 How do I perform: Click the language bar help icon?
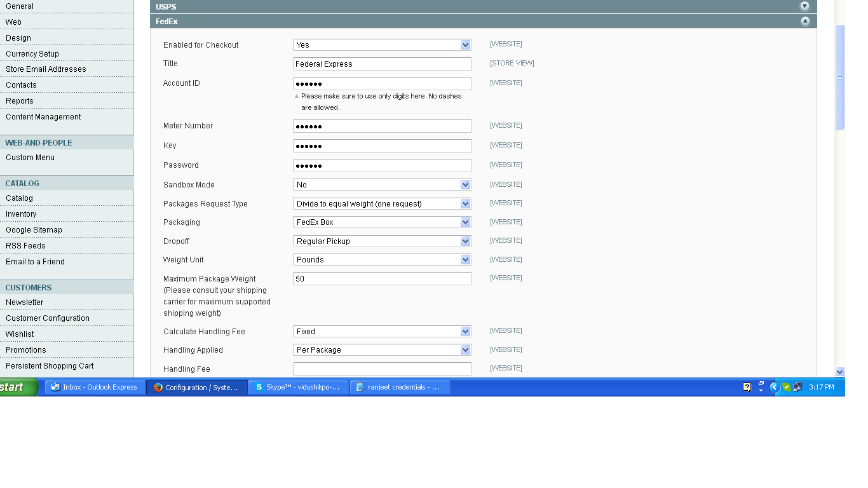click(x=747, y=387)
